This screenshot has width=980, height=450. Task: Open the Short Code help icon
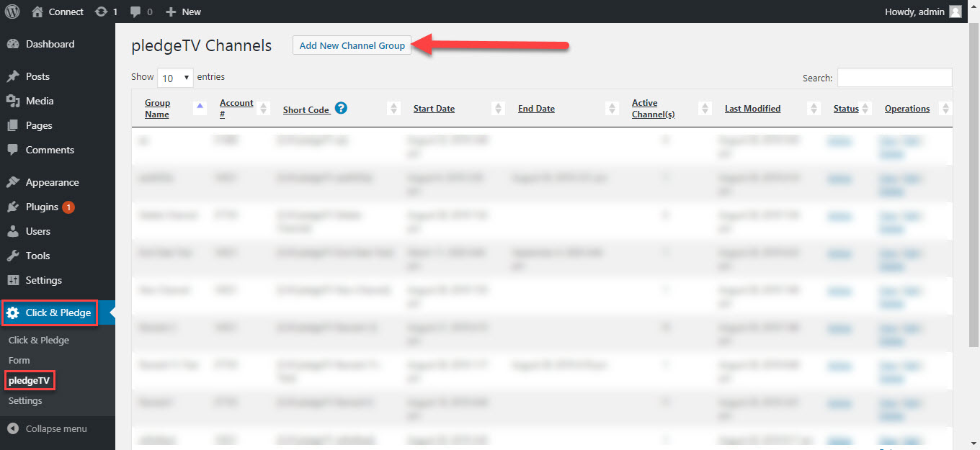coord(342,108)
